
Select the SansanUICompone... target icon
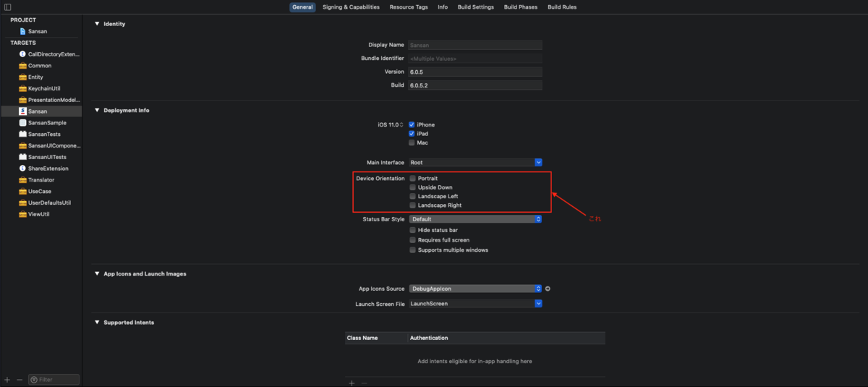point(22,145)
